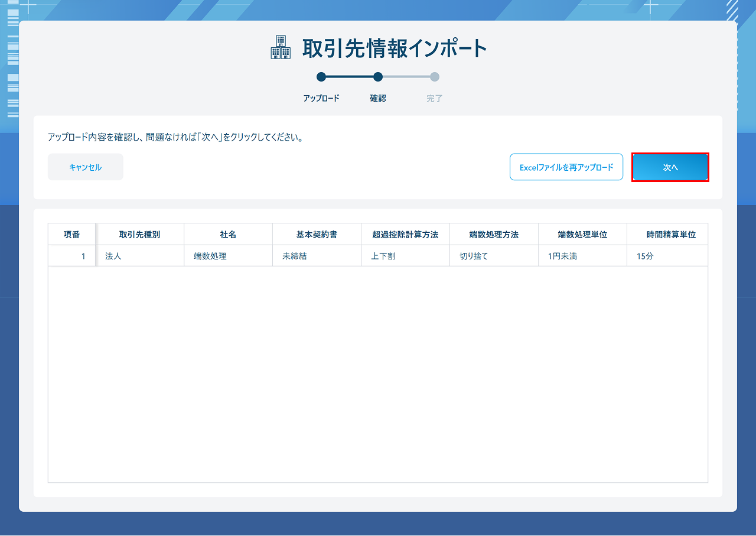Click the 取引先種別 column header
This screenshot has width=756, height=536.
[139, 235]
